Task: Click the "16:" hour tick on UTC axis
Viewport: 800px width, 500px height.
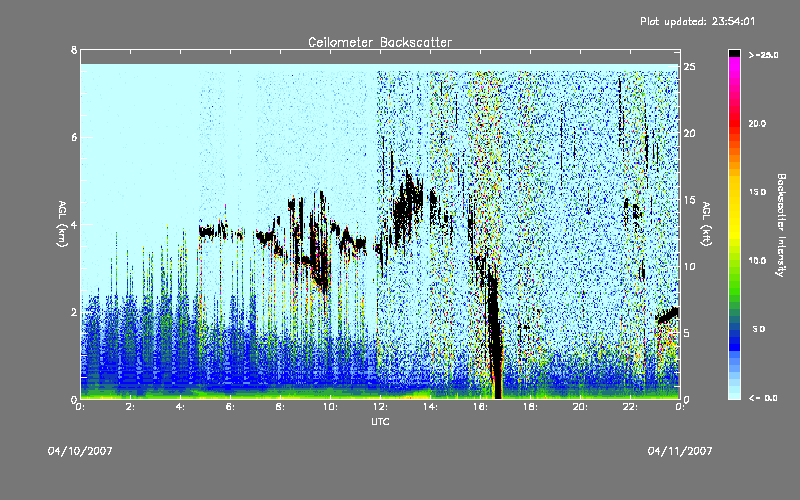Action: click(480, 407)
